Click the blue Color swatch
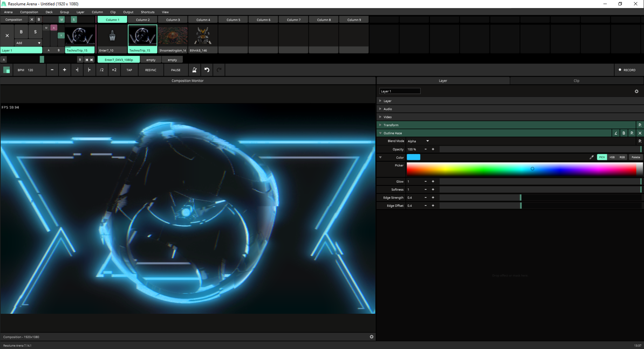Screen dimensions: 644x349 click(413, 157)
